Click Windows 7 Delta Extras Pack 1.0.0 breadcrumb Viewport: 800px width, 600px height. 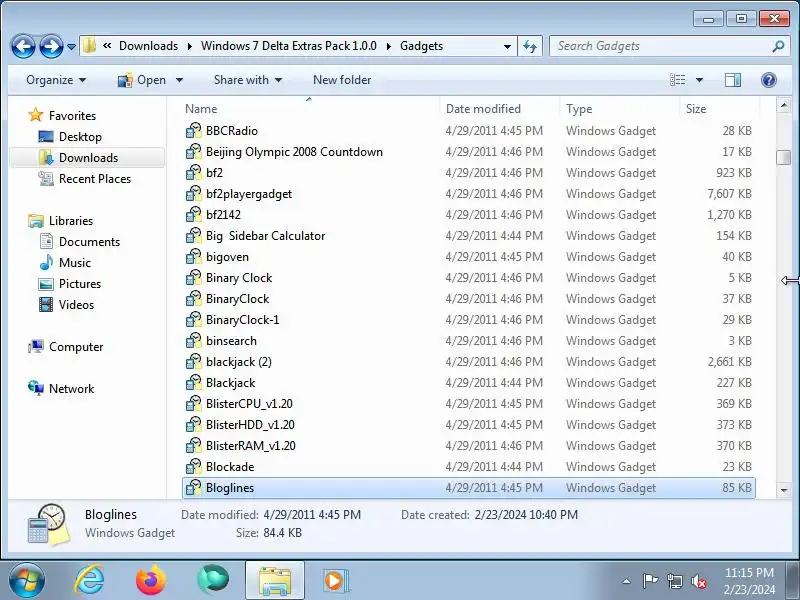point(289,46)
